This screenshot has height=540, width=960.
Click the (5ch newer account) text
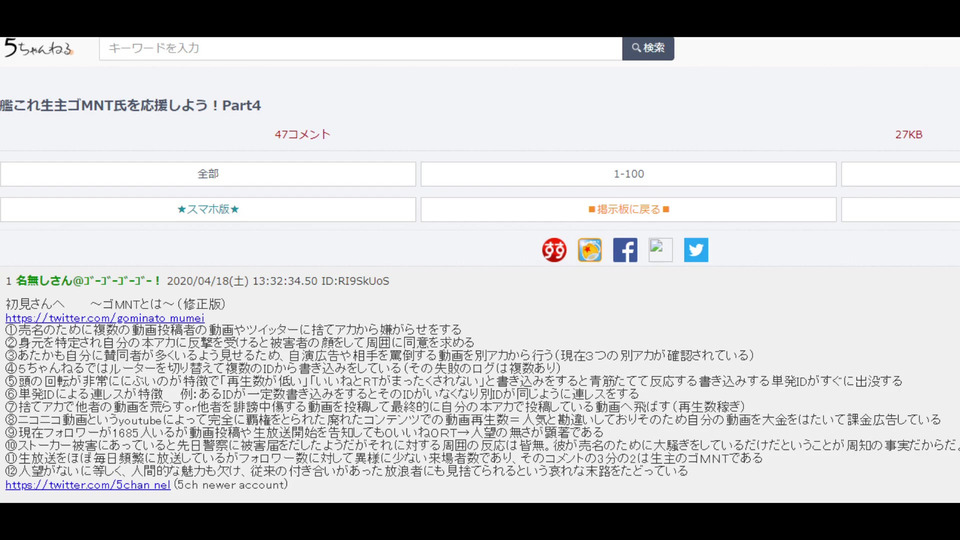(x=231, y=484)
